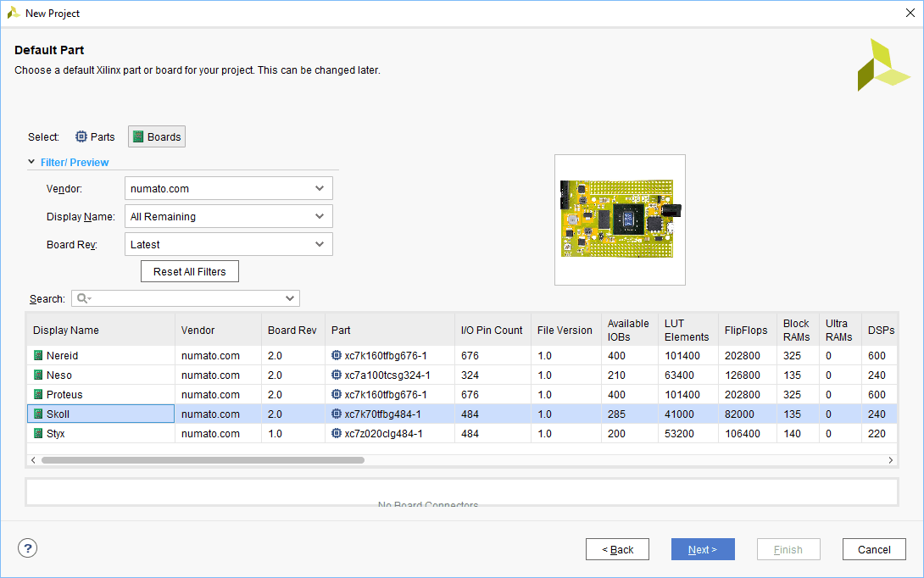
Task: Collapse the Filter/Preview section
Action: pyautogui.click(x=31, y=162)
